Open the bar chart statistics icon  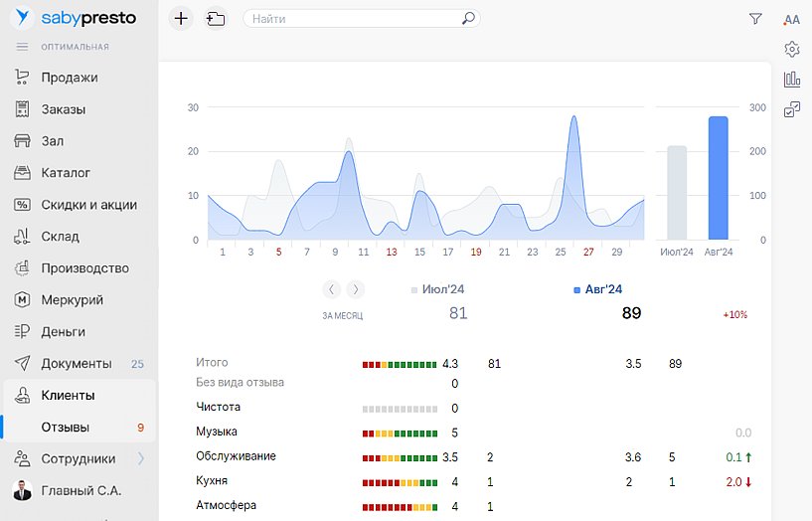click(x=792, y=80)
